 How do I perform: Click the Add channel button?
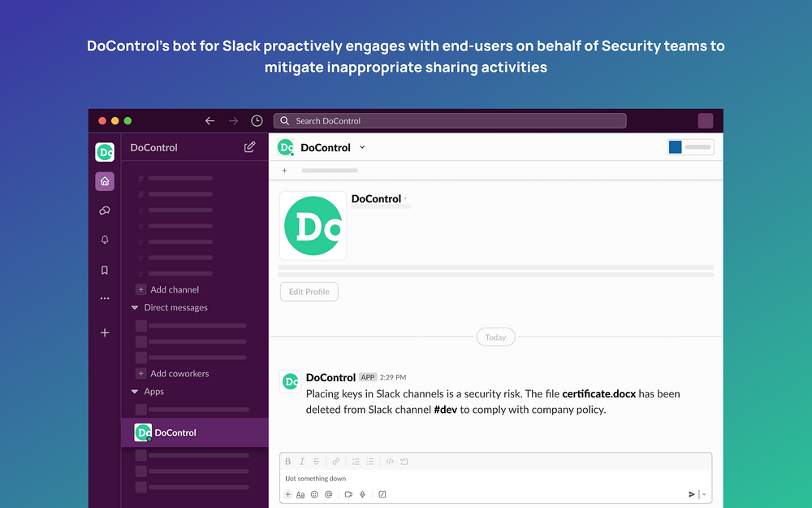[167, 290]
